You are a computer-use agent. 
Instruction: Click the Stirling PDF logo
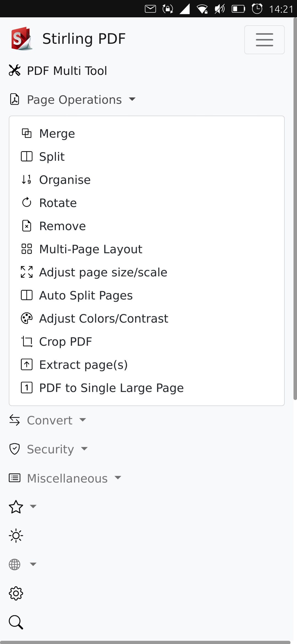pyautogui.click(x=22, y=39)
